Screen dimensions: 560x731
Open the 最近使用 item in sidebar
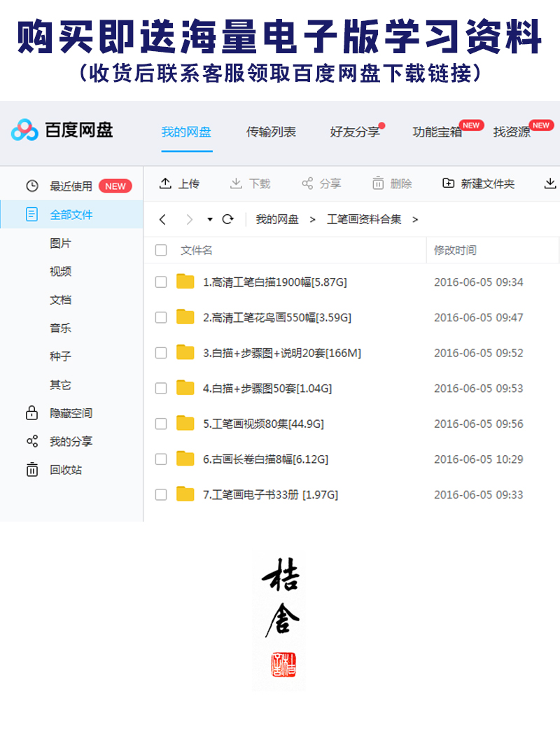(x=71, y=186)
